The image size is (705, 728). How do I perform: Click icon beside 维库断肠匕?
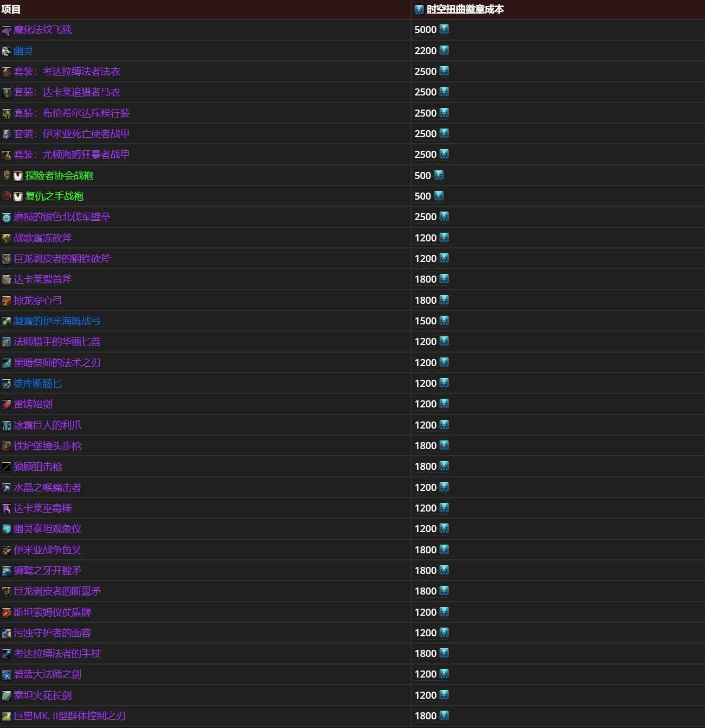click(7, 384)
